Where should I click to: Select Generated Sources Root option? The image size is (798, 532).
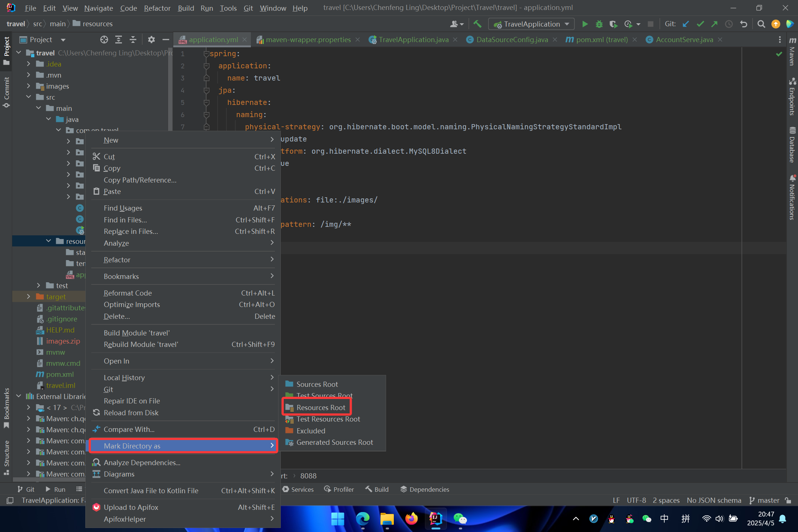(x=332, y=442)
